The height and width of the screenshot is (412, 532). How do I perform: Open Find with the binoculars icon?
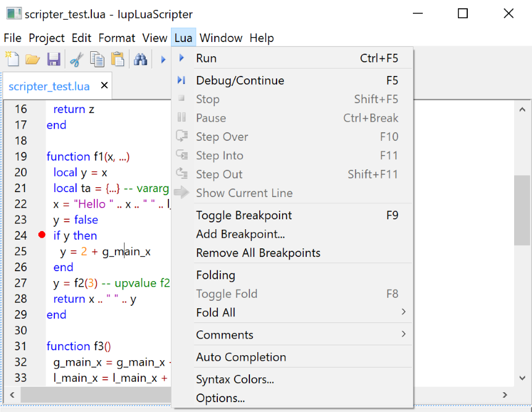pyautogui.click(x=141, y=59)
